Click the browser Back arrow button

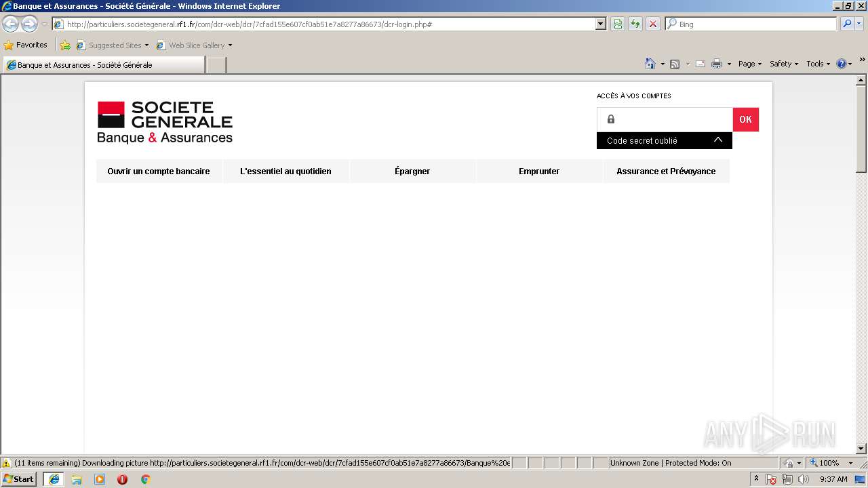[10, 24]
